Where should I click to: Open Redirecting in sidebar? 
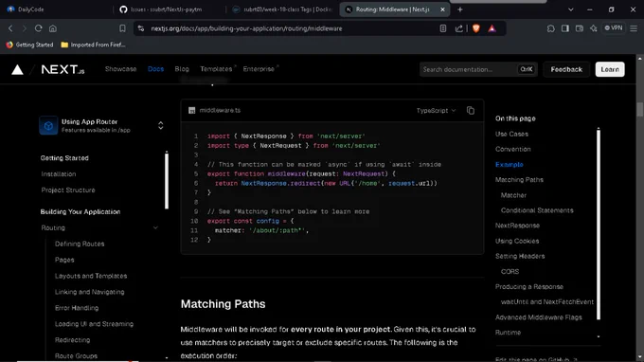[x=72, y=340]
